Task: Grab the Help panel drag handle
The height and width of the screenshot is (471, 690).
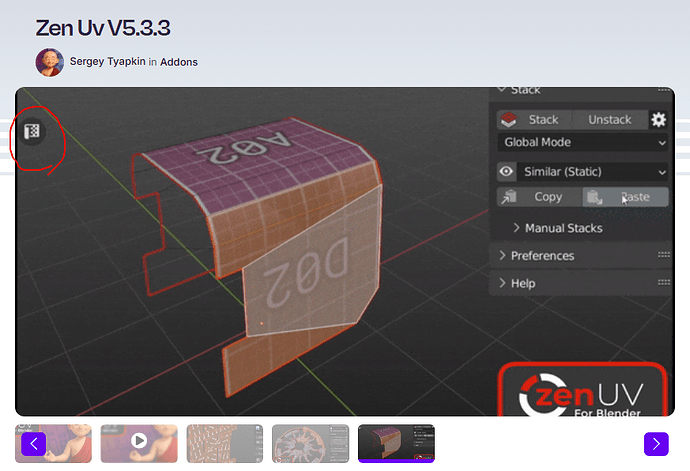Action: click(x=664, y=282)
